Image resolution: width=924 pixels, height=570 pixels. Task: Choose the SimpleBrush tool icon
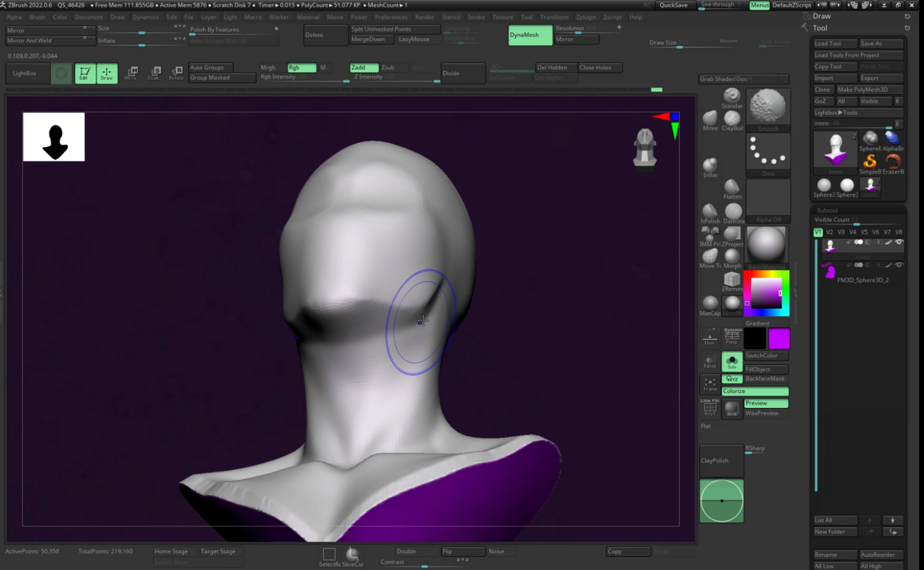[870, 164]
